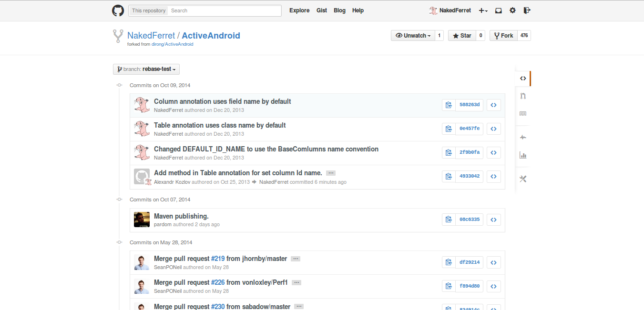Open the Wiki via the book icon
The width and height of the screenshot is (644, 310).
(x=523, y=113)
